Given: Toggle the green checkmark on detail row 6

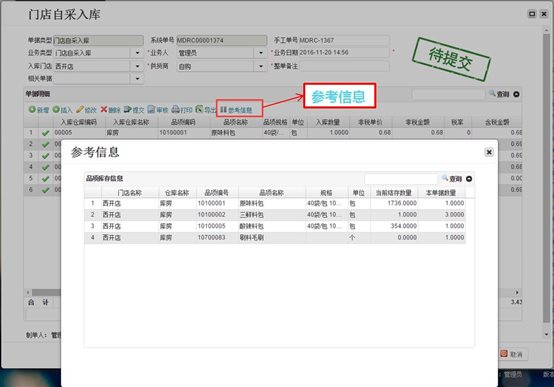Looking at the screenshot, I should tap(45, 190).
